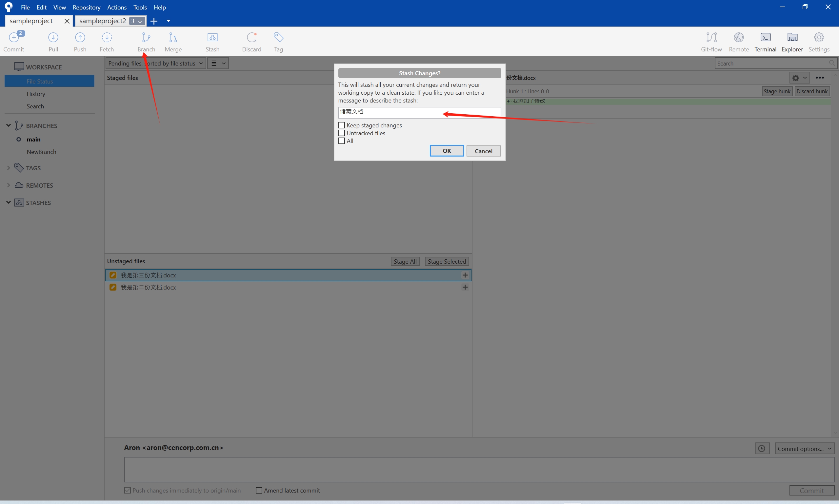
Task: Open the Terminal from toolbar
Action: 765,42
